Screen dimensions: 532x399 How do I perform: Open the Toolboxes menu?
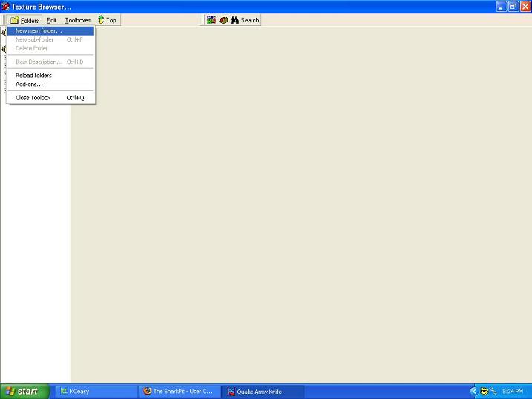coord(77,20)
